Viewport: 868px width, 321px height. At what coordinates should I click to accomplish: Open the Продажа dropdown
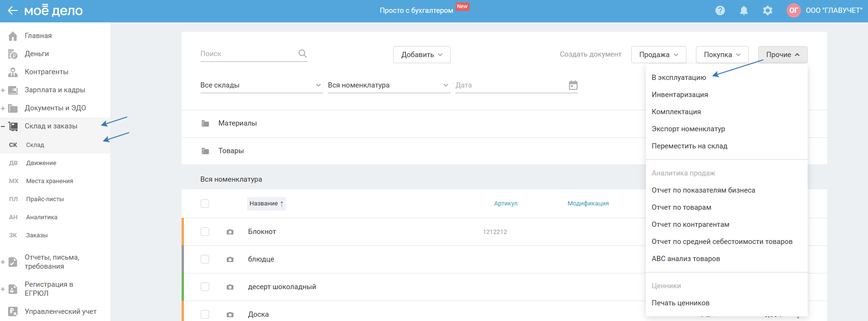coord(658,55)
